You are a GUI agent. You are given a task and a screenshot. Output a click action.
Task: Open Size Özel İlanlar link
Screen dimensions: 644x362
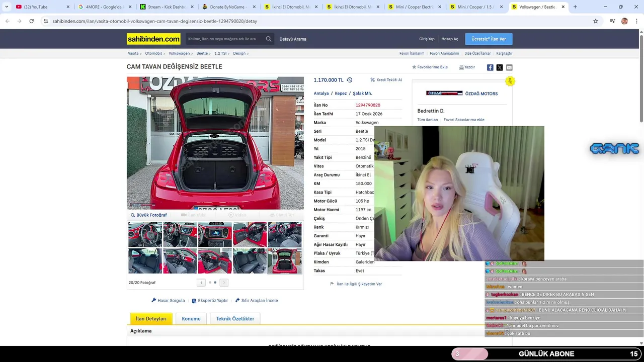[x=477, y=53]
